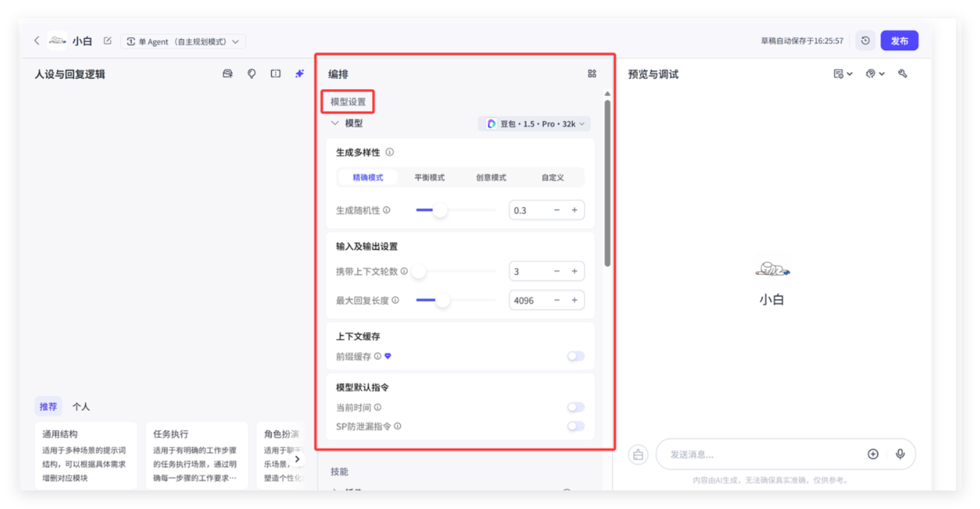Enable the 前缀缓存 toggle
Image resolution: width=980 pixels, height=509 pixels.
575,356
